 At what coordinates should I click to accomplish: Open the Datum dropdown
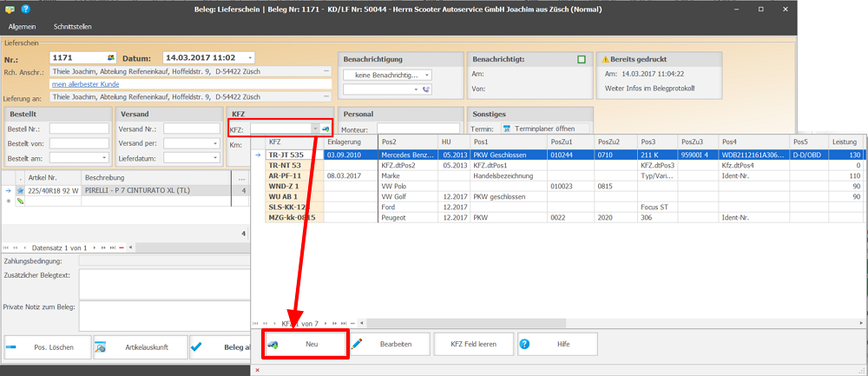[250, 58]
